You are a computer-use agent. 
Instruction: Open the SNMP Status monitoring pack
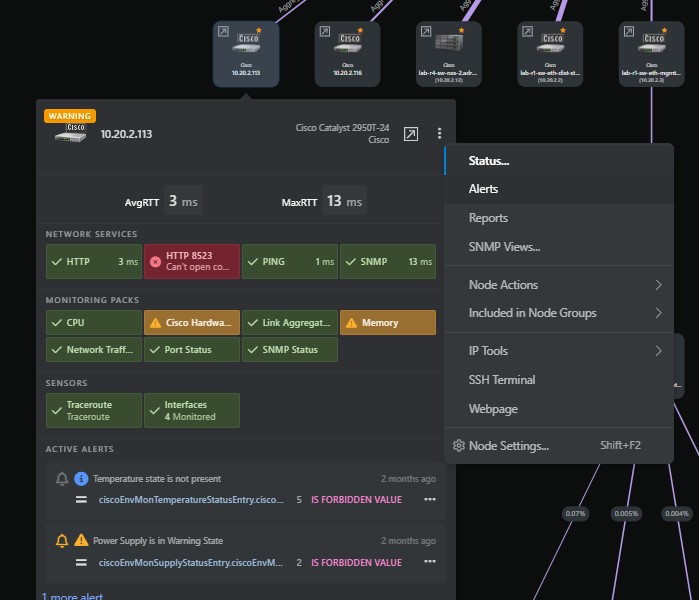click(290, 349)
